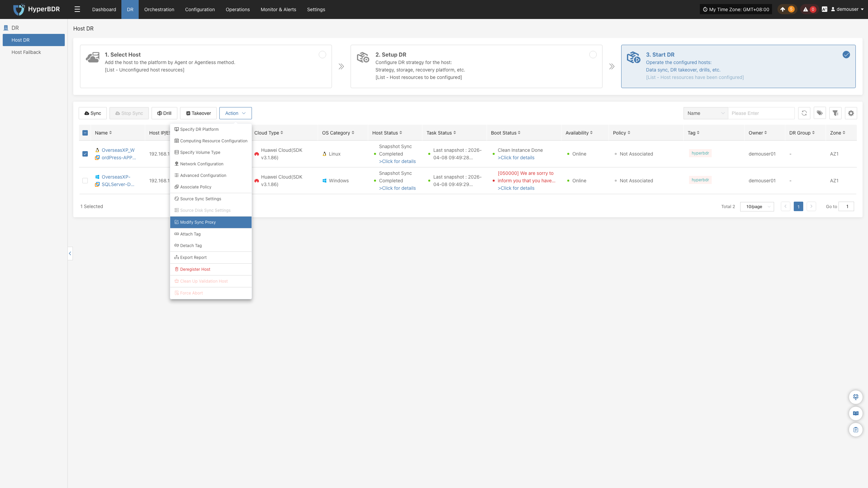Open the advanced filter funnel icon
The image size is (868, 488).
click(x=835, y=113)
